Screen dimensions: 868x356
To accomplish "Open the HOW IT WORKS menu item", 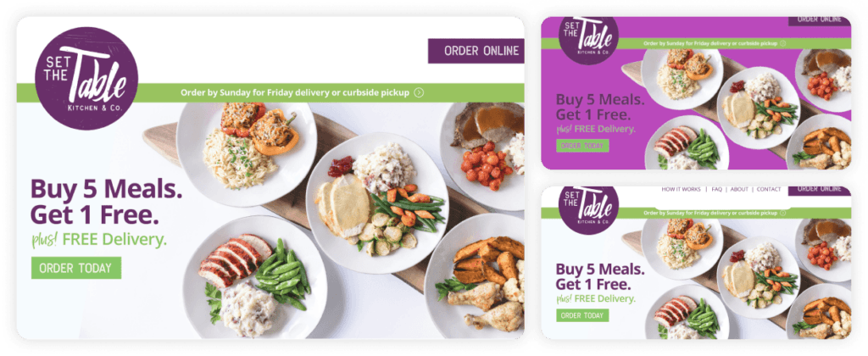I will tap(681, 189).
